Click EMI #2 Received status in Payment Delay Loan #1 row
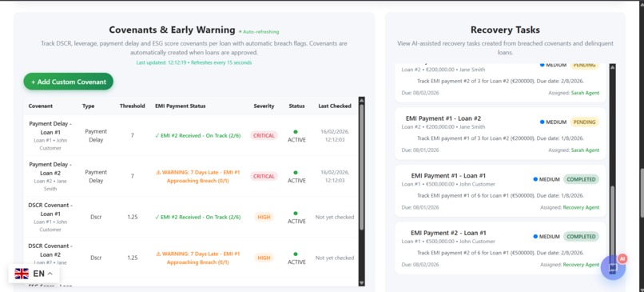 tap(197, 135)
